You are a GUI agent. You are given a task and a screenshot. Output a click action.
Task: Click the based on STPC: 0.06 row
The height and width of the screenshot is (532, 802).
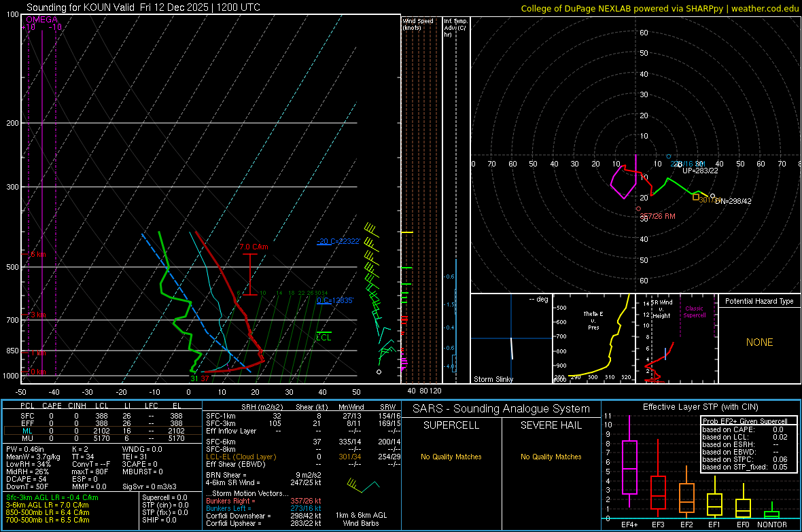(x=744, y=459)
